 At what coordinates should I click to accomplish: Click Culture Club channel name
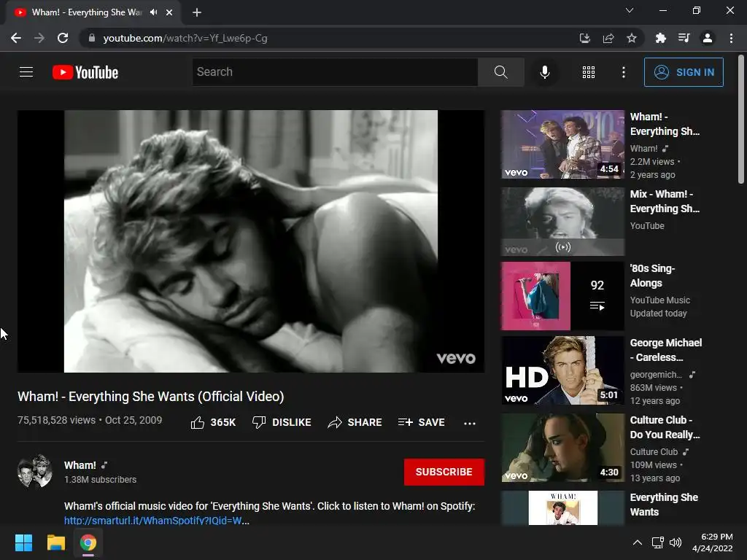click(x=654, y=452)
